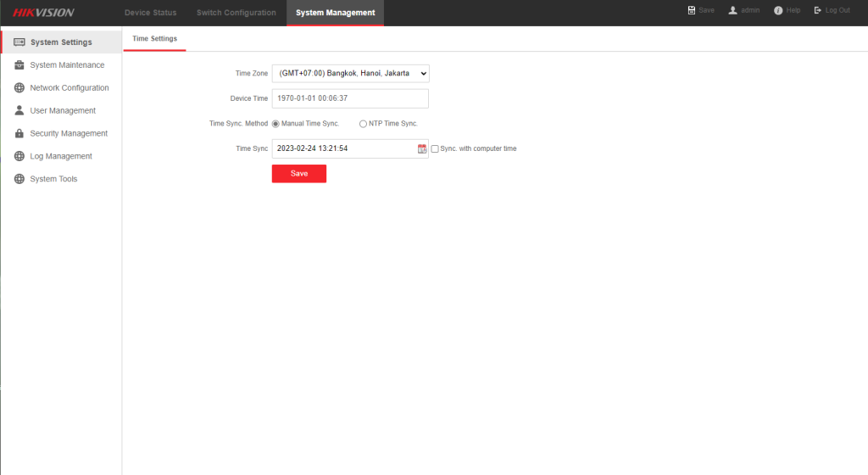
Task: Click the Device Time field
Action: pyautogui.click(x=350, y=98)
